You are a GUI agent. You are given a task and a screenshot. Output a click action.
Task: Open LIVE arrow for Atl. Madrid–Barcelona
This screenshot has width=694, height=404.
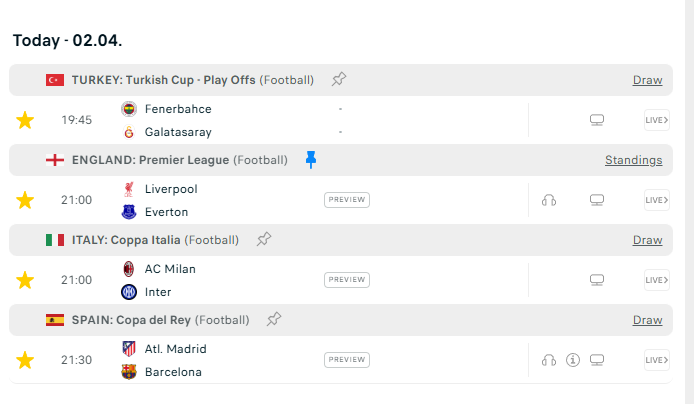[x=657, y=360]
